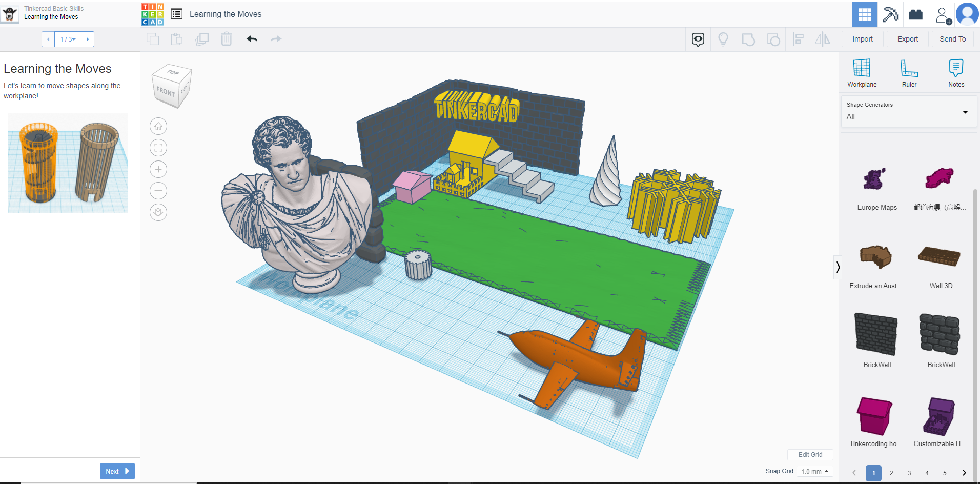The height and width of the screenshot is (484, 980).
Task: Click the Copy toolbar icon
Action: 153,39
